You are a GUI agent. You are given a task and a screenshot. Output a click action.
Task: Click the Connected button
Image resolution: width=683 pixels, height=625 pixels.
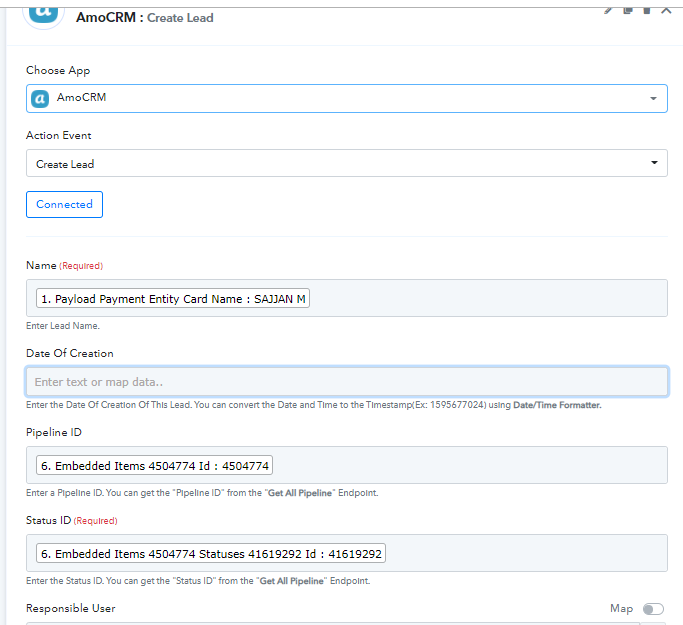[x=64, y=204]
